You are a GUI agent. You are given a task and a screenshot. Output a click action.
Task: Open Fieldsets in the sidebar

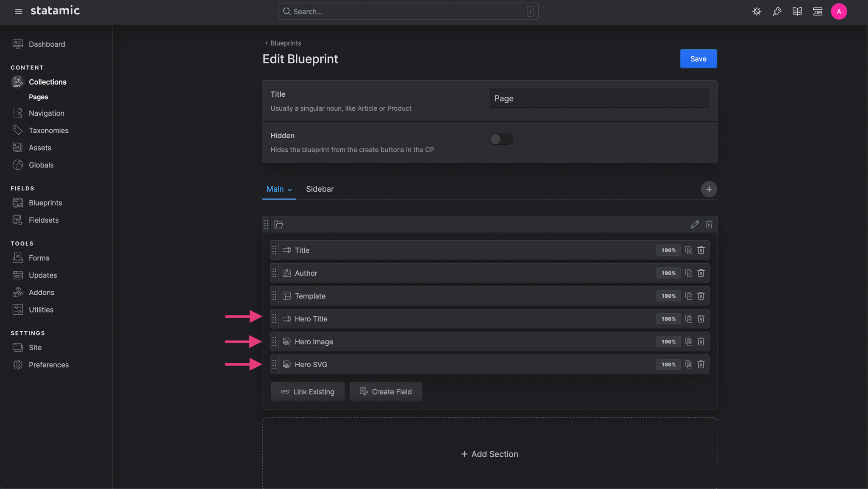coord(44,220)
